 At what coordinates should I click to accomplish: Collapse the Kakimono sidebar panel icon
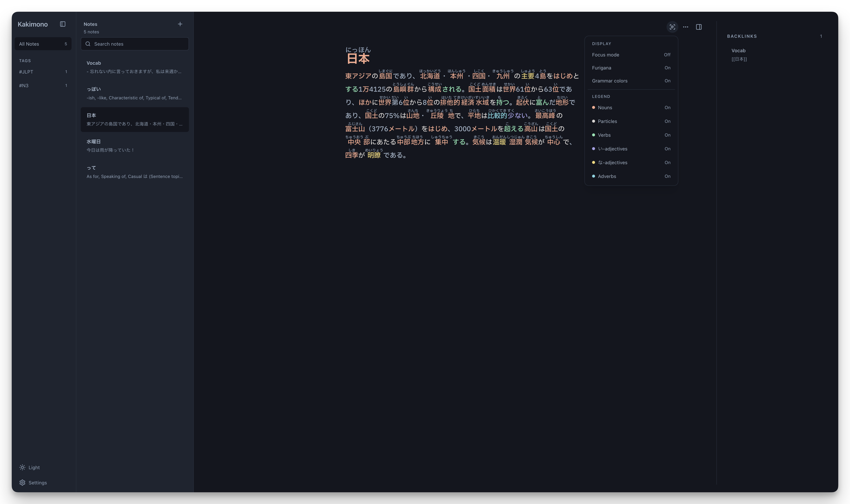point(63,24)
